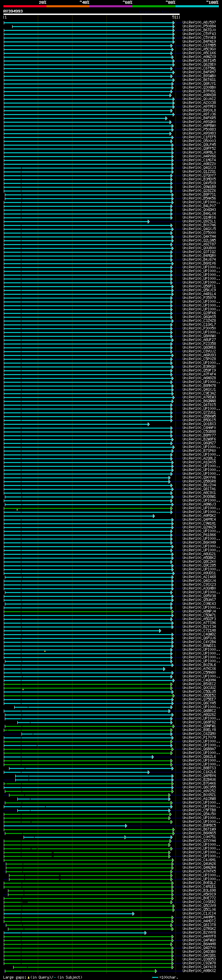The height and width of the screenshot is (980, 222).
Task: Click the purple ~60% identity legend segment
Action: pyautogui.click(x=111, y=6)
